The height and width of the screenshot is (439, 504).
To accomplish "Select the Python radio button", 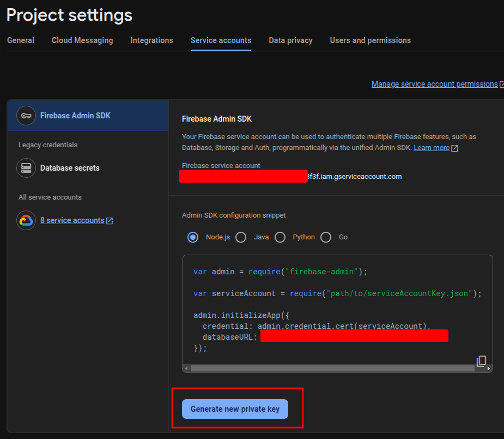I will coord(280,237).
